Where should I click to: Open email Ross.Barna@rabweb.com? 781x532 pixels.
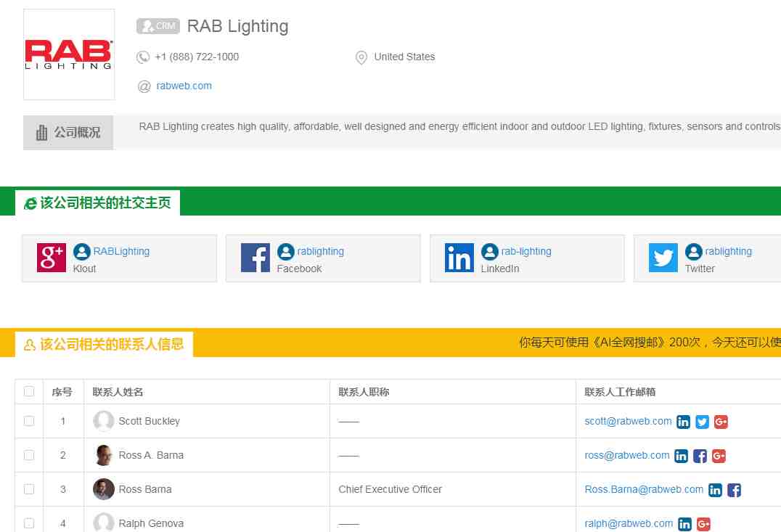click(644, 489)
